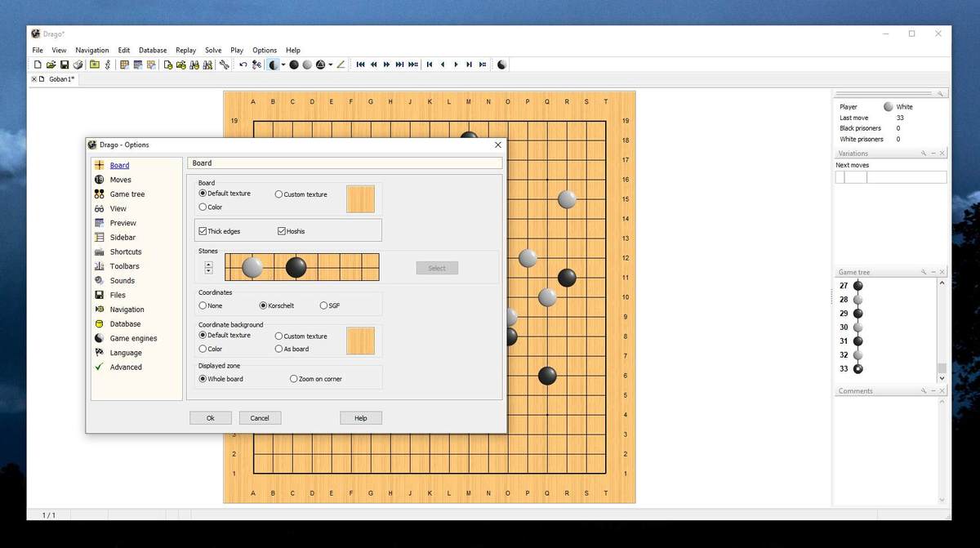
Task: Minimize the Comments panel
Action: 933,391
